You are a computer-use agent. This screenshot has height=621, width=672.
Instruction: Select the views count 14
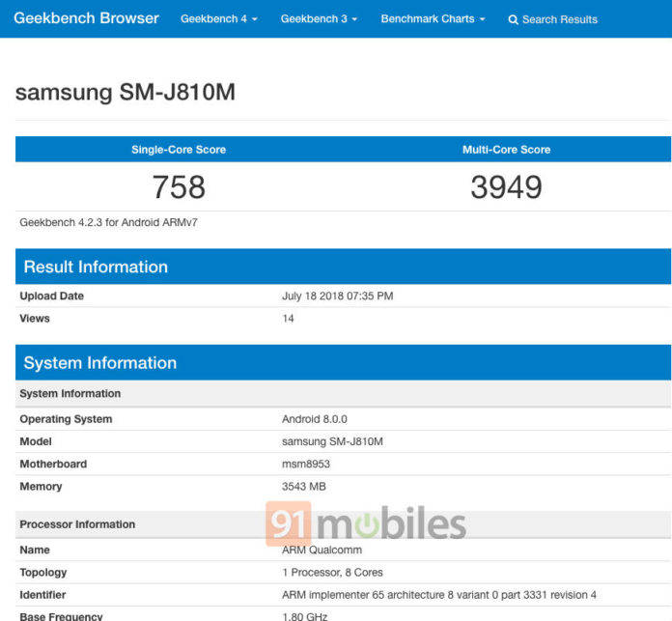(288, 319)
